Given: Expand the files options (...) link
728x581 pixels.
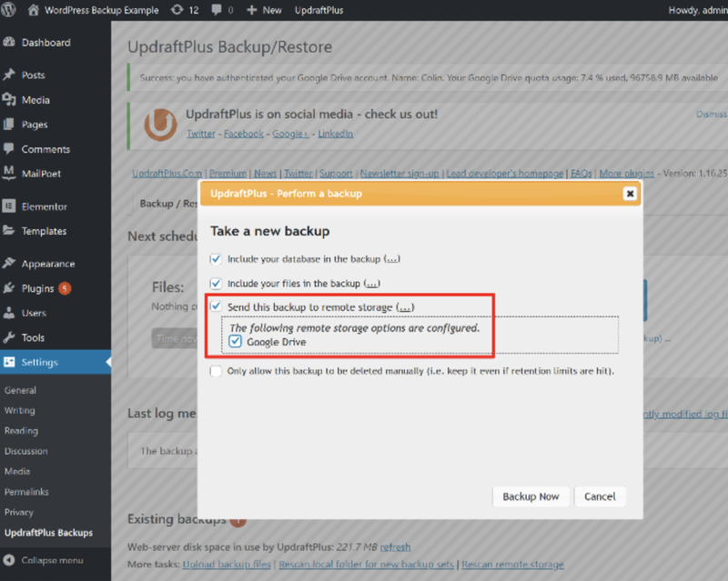Looking at the screenshot, I should point(372,284).
